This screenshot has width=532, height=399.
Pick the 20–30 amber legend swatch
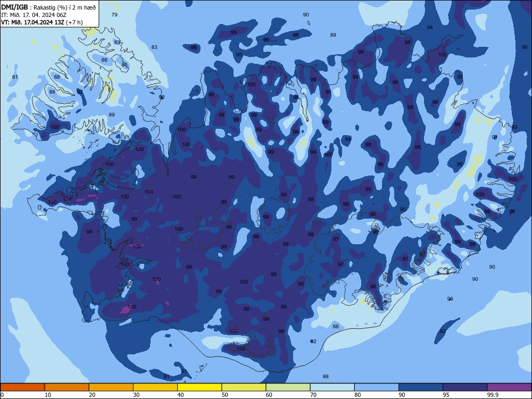[111, 387]
